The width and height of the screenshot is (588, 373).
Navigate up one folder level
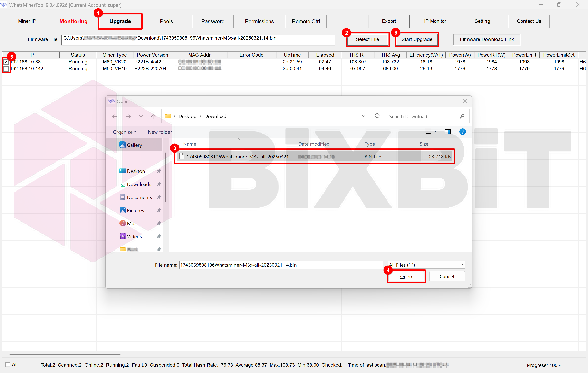(x=153, y=116)
